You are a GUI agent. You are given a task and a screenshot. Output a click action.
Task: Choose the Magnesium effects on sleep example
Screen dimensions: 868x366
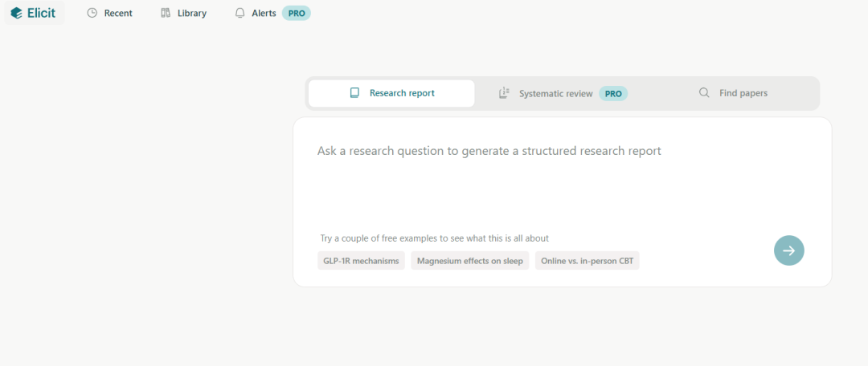(x=469, y=261)
